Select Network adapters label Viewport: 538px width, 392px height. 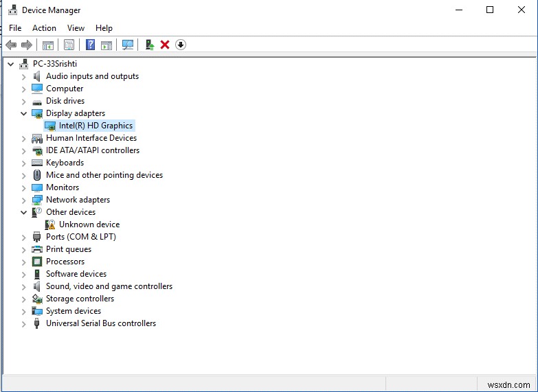(x=78, y=200)
